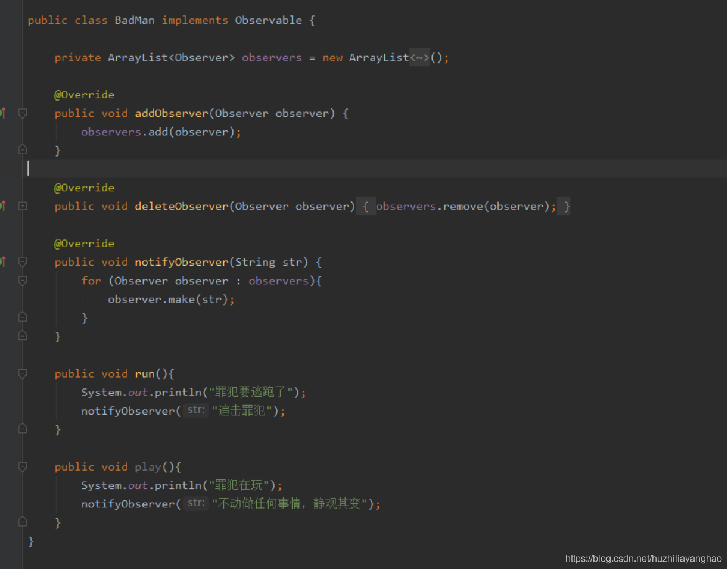Click the play method name
Viewport: 728px width, 570px height.
148,466
